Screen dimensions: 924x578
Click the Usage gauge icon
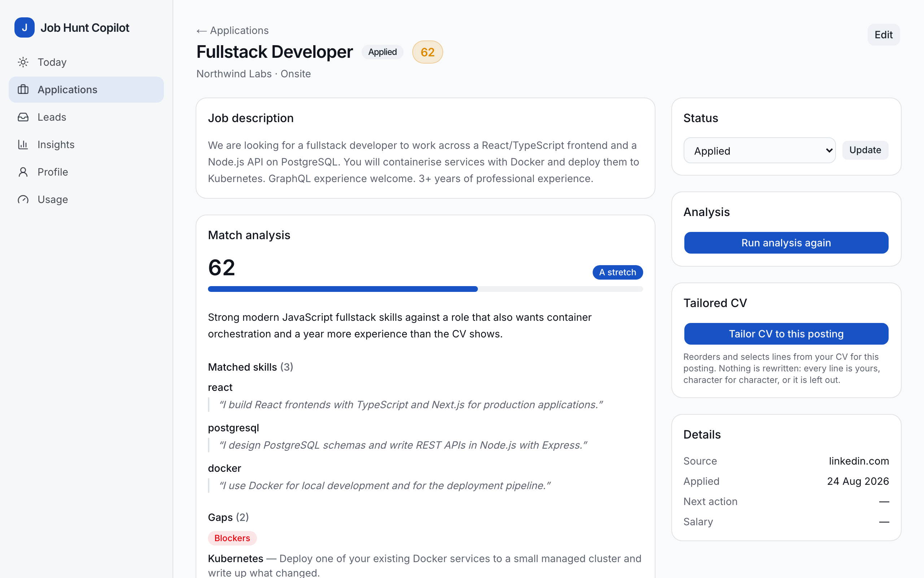(23, 199)
